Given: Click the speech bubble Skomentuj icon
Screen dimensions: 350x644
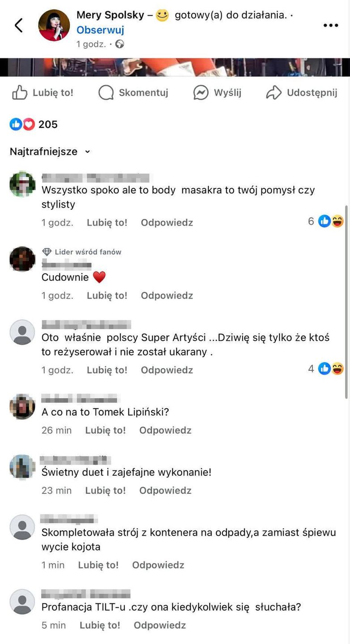Looking at the screenshot, I should click(x=106, y=93).
